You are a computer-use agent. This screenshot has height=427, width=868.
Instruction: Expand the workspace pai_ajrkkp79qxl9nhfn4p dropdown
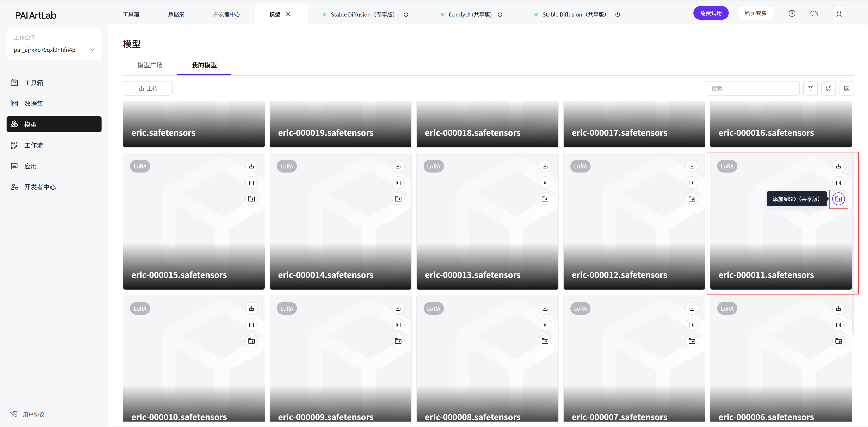tap(92, 50)
